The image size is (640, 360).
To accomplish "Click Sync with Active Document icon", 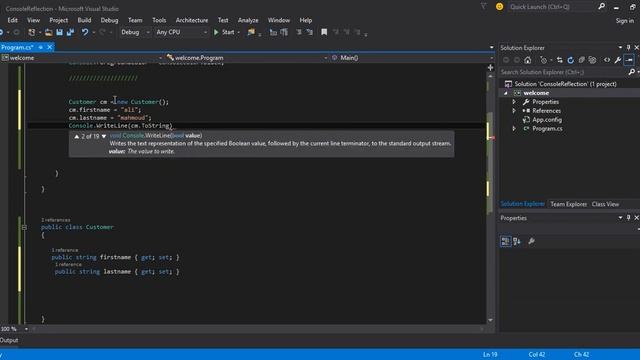I will pos(560,60).
